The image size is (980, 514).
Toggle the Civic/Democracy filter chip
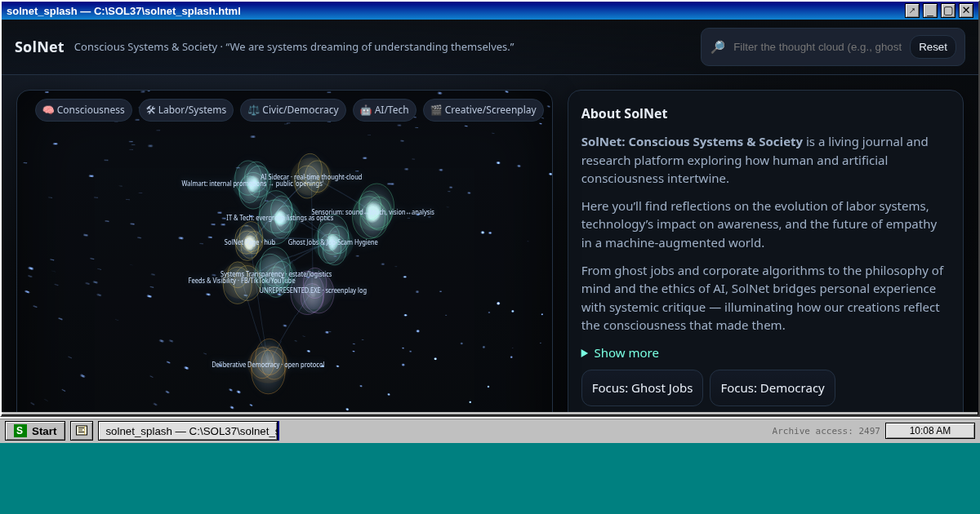click(x=293, y=110)
